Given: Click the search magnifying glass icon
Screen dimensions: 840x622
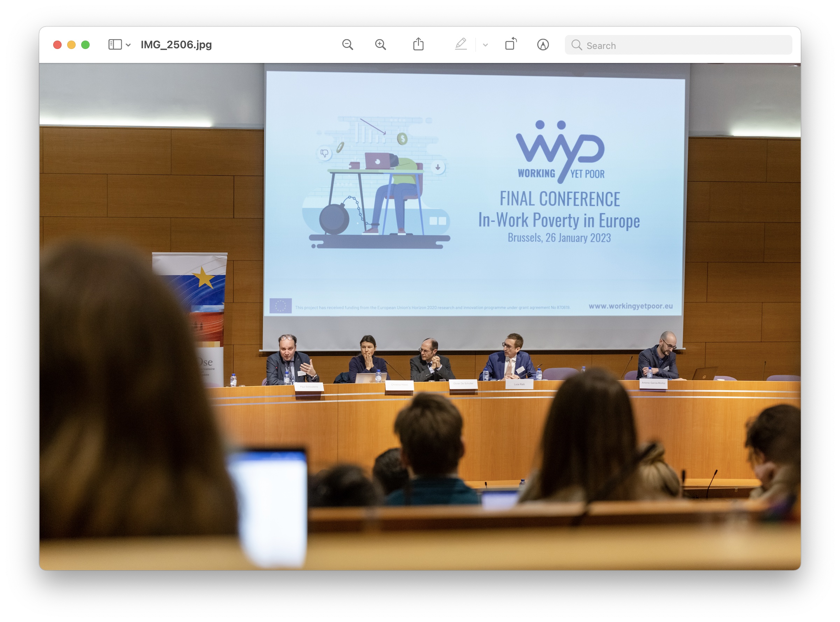Looking at the screenshot, I should click(576, 45).
